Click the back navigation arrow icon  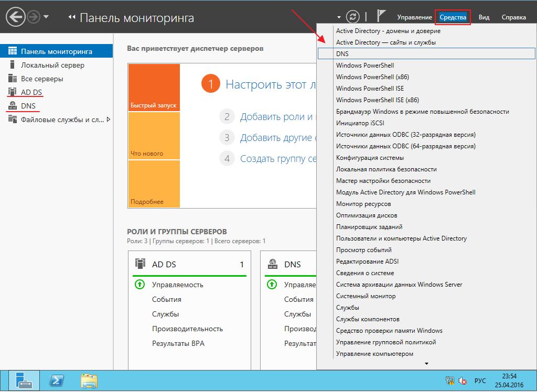click(x=16, y=17)
